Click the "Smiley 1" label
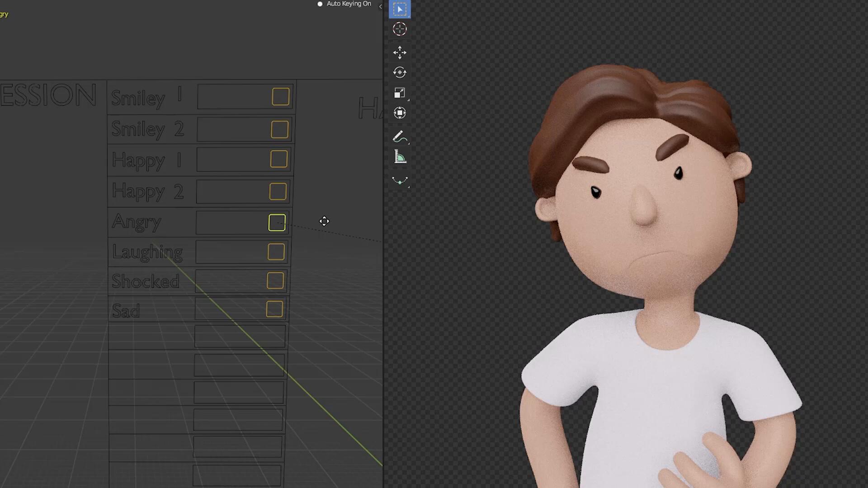868x488 pixels. 147,97
